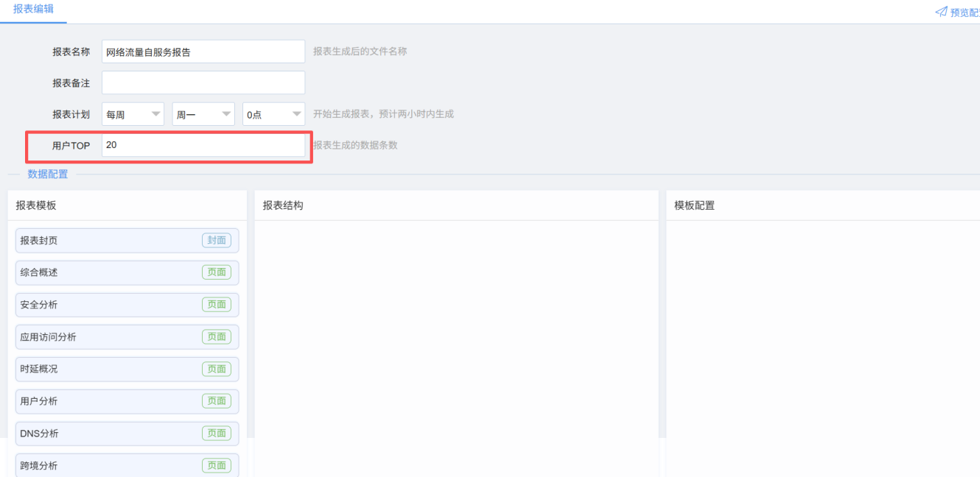Open the 每周 frequency dropdown
This screenshot has width=980, height=477.
tap(133, 114)
